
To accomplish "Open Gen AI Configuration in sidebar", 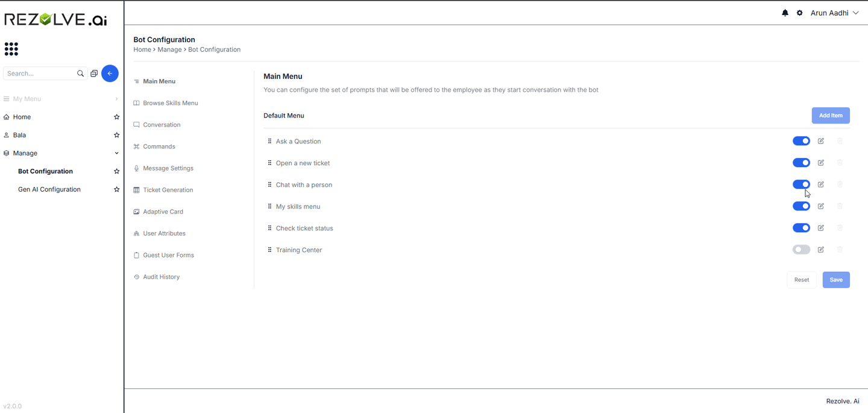I will 49,189.
